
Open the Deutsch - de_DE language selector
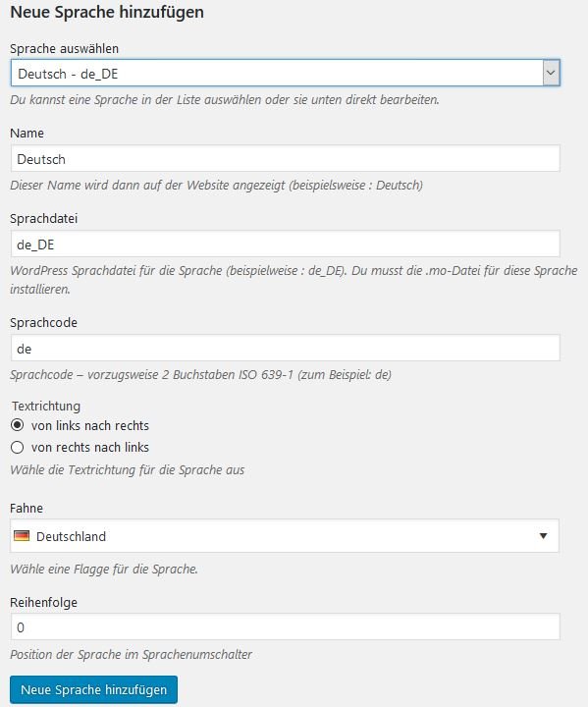point(285,73)
